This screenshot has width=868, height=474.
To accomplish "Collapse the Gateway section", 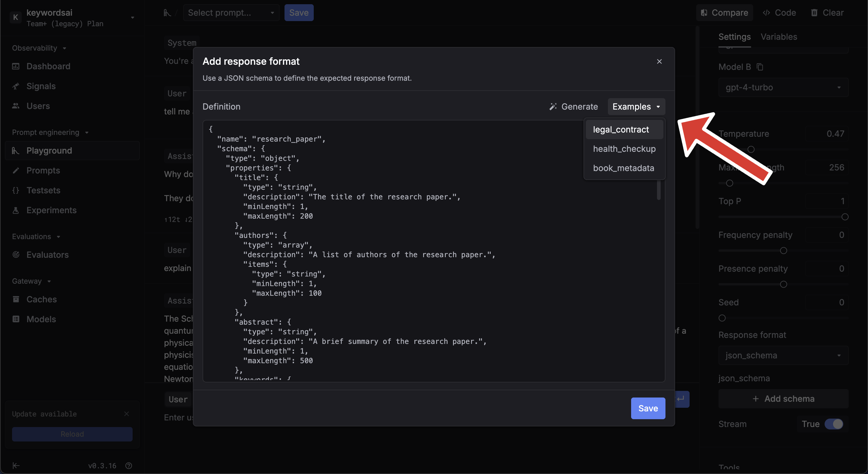I will point(32,281).
